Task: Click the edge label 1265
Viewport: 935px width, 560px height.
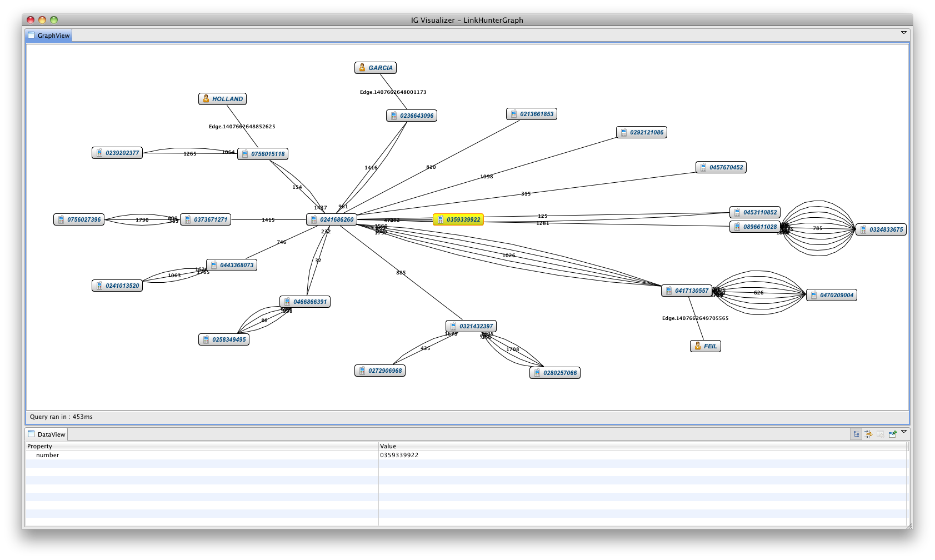Action: point(190,154)
